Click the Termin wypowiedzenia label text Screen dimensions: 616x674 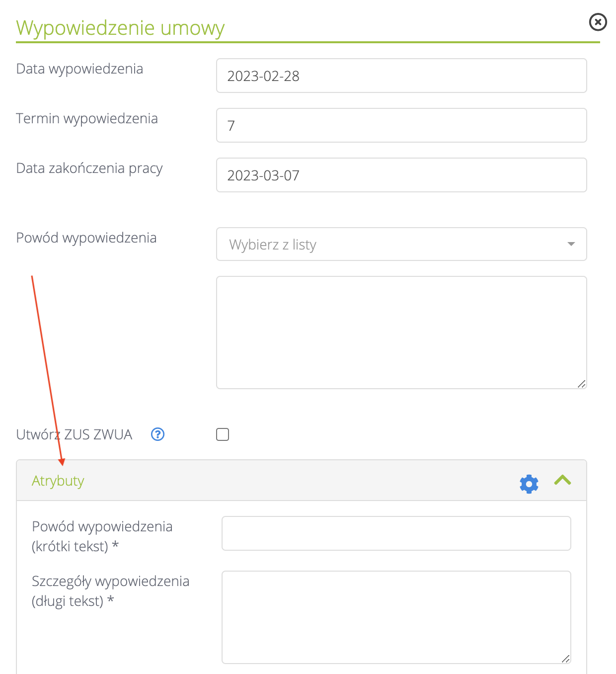point(87,118)
